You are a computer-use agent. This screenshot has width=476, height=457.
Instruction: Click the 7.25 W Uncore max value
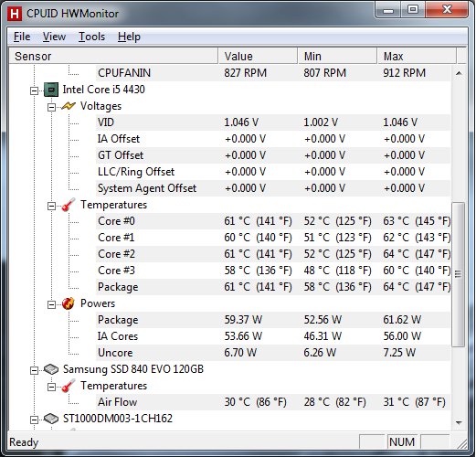399,353
